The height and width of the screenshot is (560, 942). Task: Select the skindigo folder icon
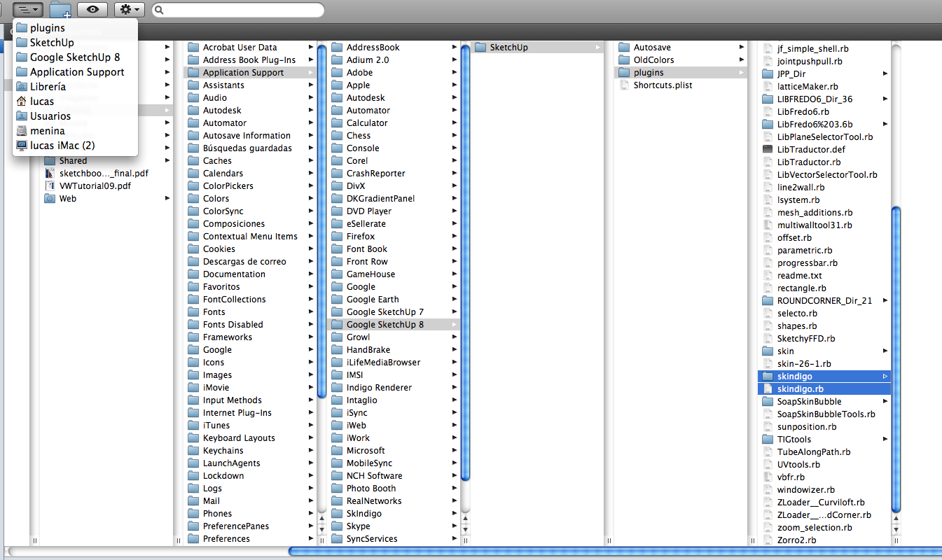pos(768,377)
